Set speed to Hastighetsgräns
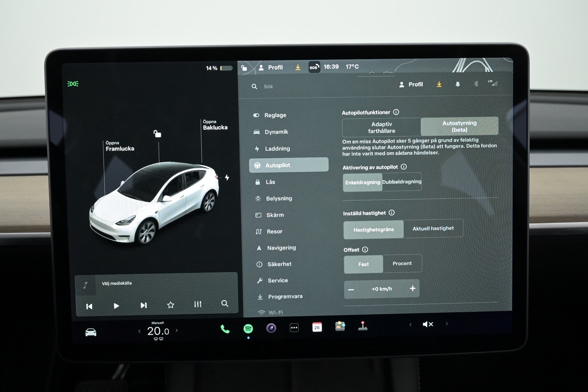588x392 pixels. pyautogui.click(x=373, y=230)
